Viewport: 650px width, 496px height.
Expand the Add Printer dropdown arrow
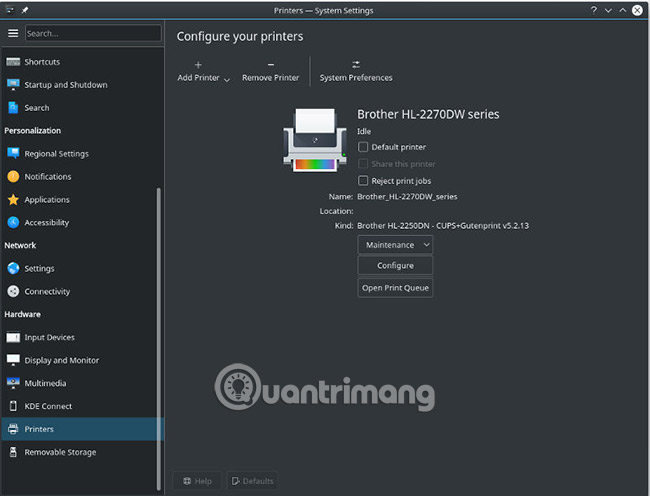point(227,79)
